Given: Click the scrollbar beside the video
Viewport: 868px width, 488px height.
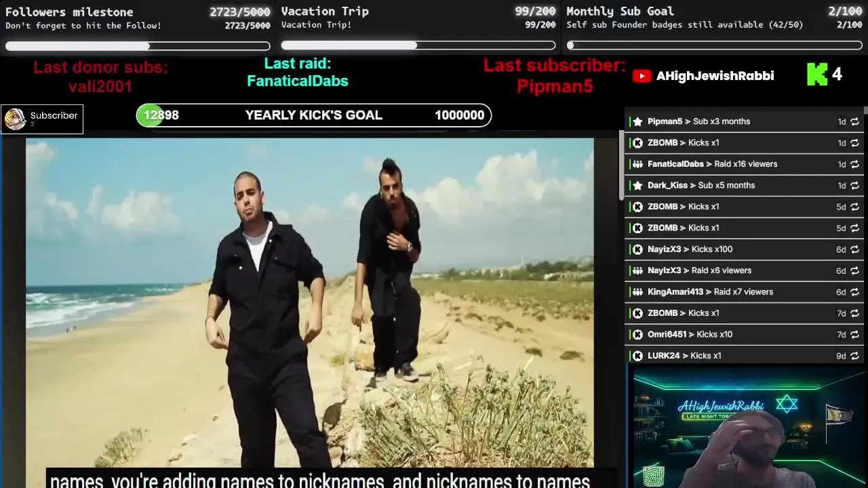Looking at the screenshot, I should 621,166.
